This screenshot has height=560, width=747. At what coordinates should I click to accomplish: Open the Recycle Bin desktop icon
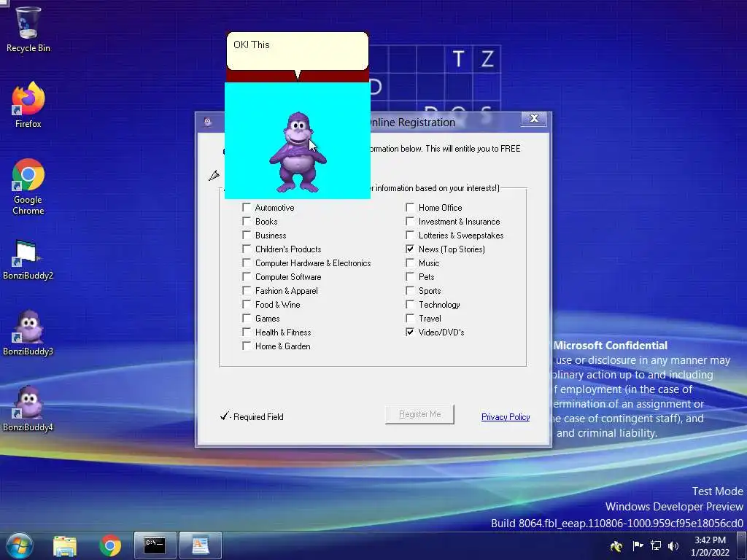pyautogui.click(x=28, y=29)
